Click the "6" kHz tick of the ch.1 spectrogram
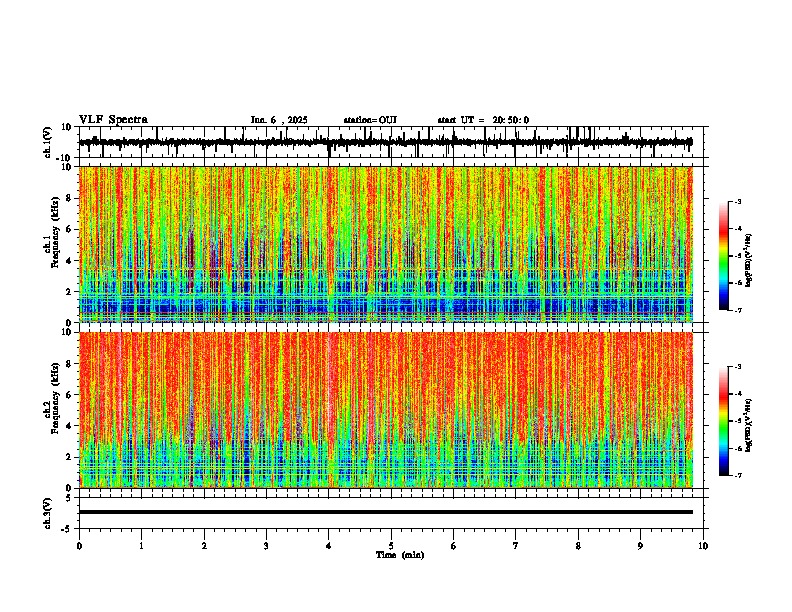Viewport: 792px width, 612px height. [69, 230]
